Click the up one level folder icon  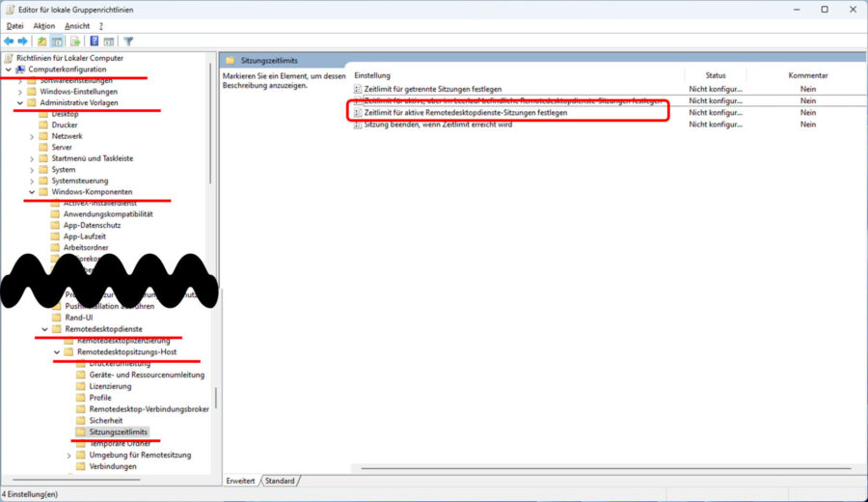tap(41, 42)
